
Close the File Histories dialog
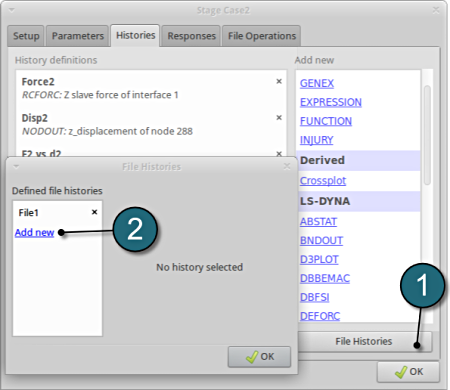click(x=287, y=166)
